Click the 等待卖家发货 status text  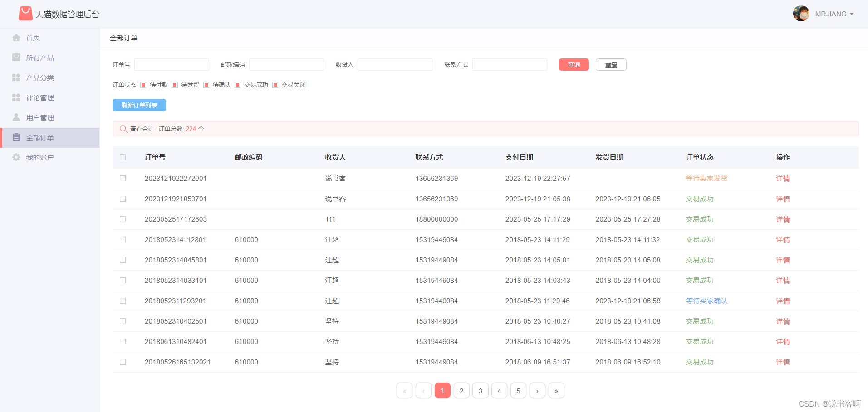coord(706,179)
